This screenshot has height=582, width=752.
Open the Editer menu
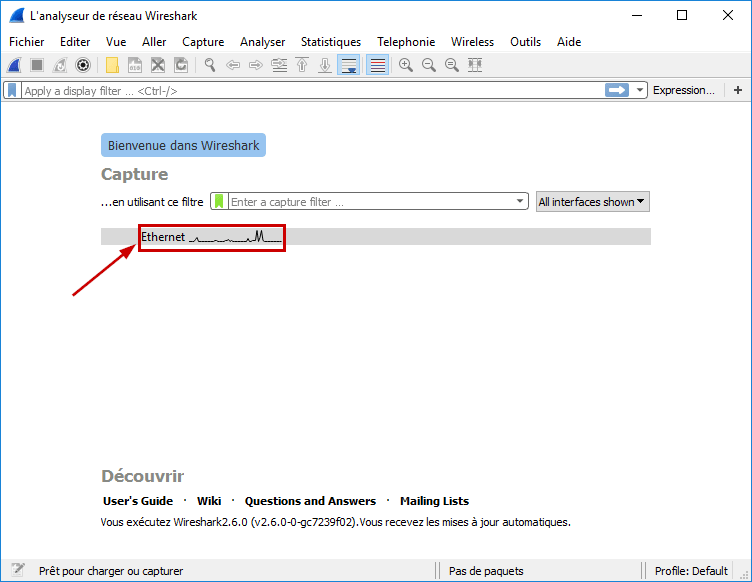point(75,42)
